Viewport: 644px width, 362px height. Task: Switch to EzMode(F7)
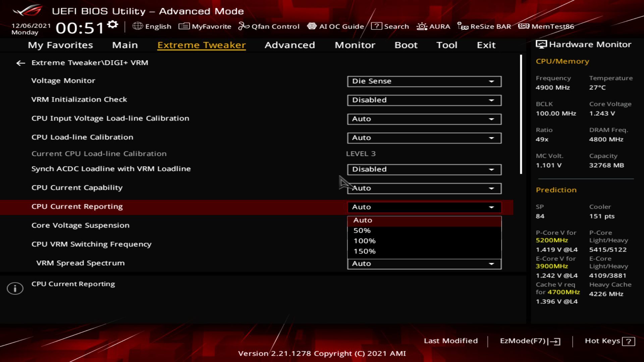coord(530,341)
